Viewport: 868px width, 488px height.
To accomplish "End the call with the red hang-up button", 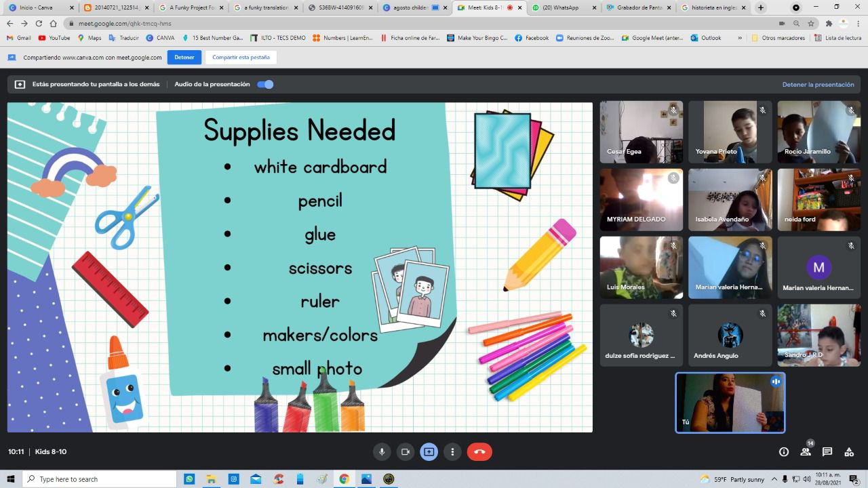I will coord(479,452).
